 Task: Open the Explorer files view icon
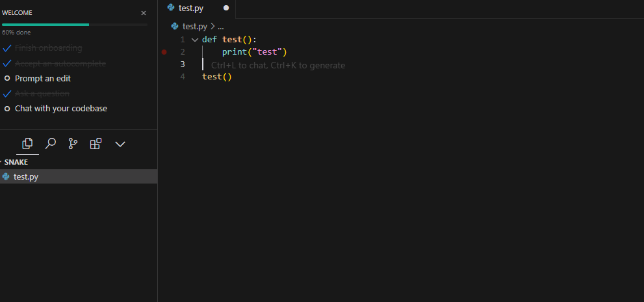point(27,144)
